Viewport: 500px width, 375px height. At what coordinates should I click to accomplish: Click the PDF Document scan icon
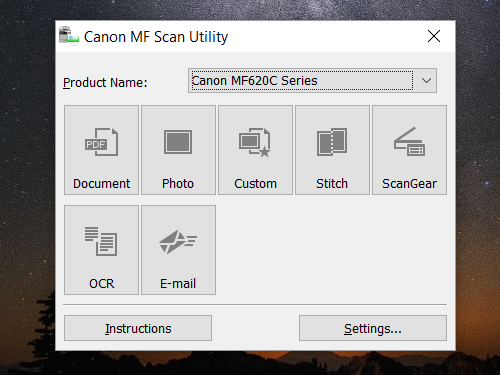[101, 142]
